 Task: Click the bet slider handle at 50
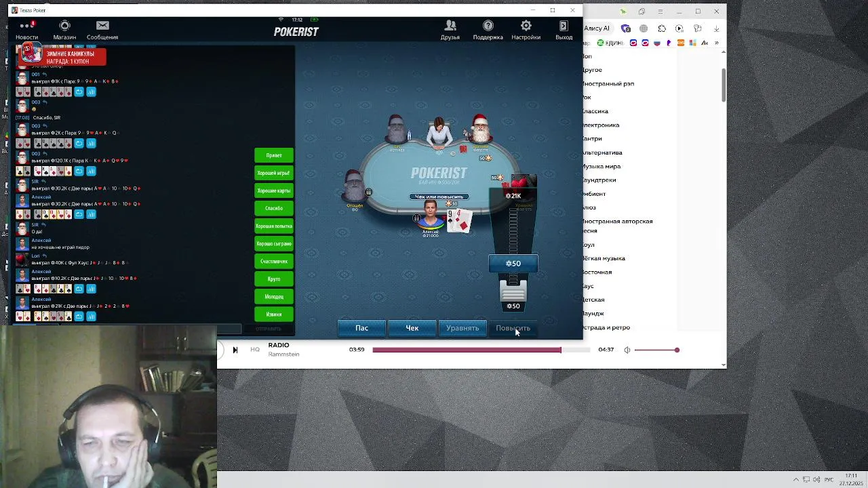point(513,291)
